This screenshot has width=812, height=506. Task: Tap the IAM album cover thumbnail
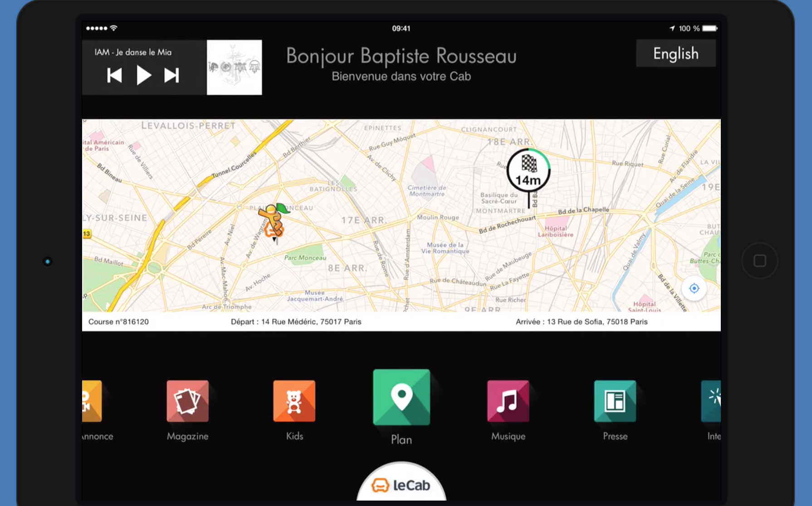pos(234,67)
